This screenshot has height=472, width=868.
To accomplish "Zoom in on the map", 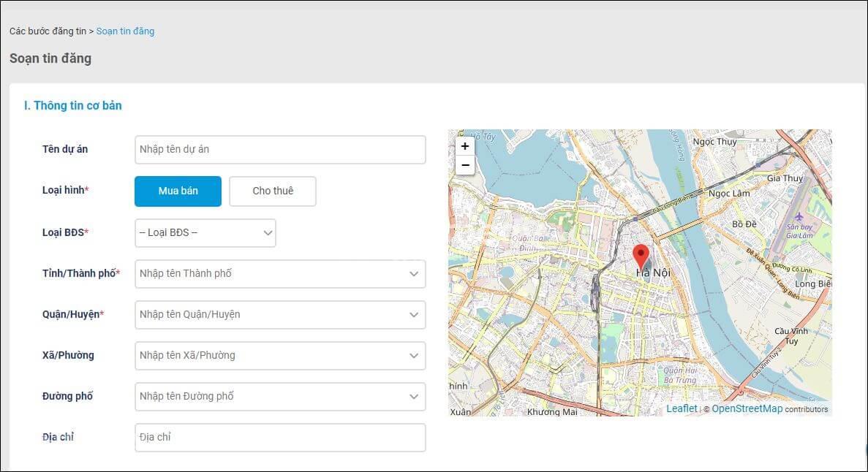I will pyautogui.click(x=464, y=146).
